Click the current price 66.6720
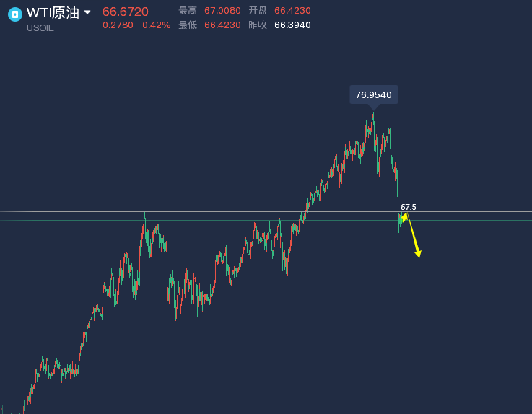Image resolution: width=532 pixels, height=414 pixels. [126, 12]
